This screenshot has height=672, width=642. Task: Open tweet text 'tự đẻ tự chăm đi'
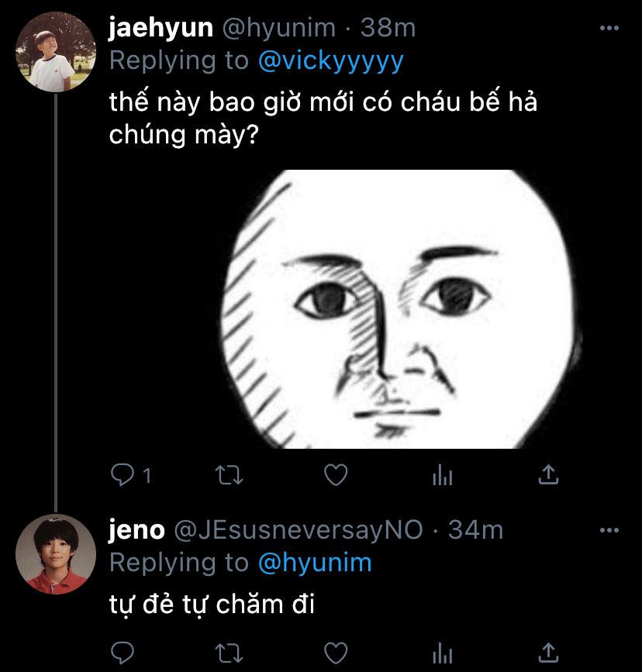pos(212,605)
